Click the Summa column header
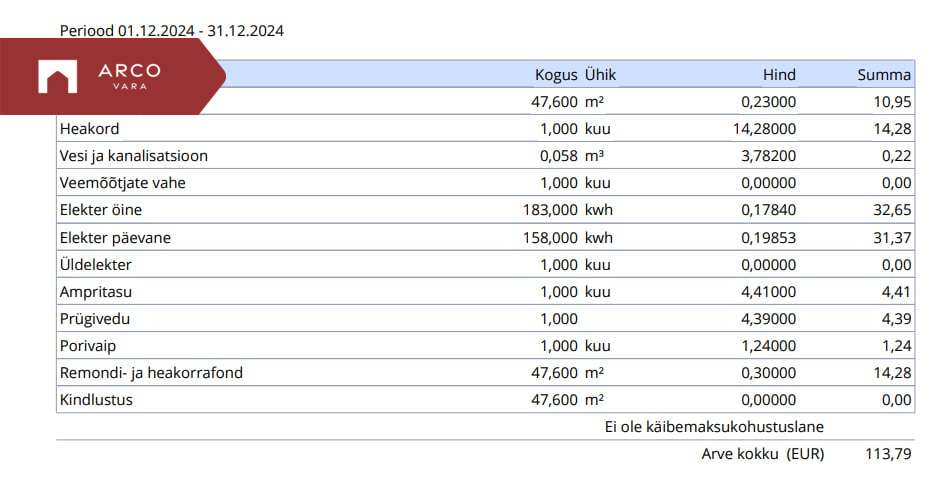 (x=884, y=74)
